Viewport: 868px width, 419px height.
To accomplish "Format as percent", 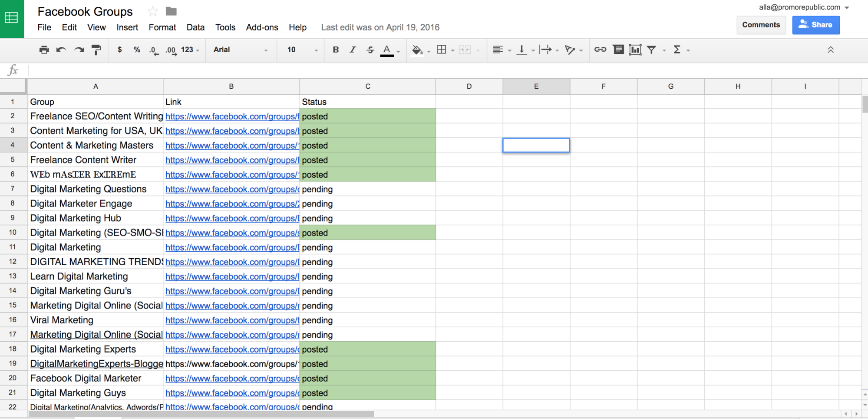I will point(137,50).
